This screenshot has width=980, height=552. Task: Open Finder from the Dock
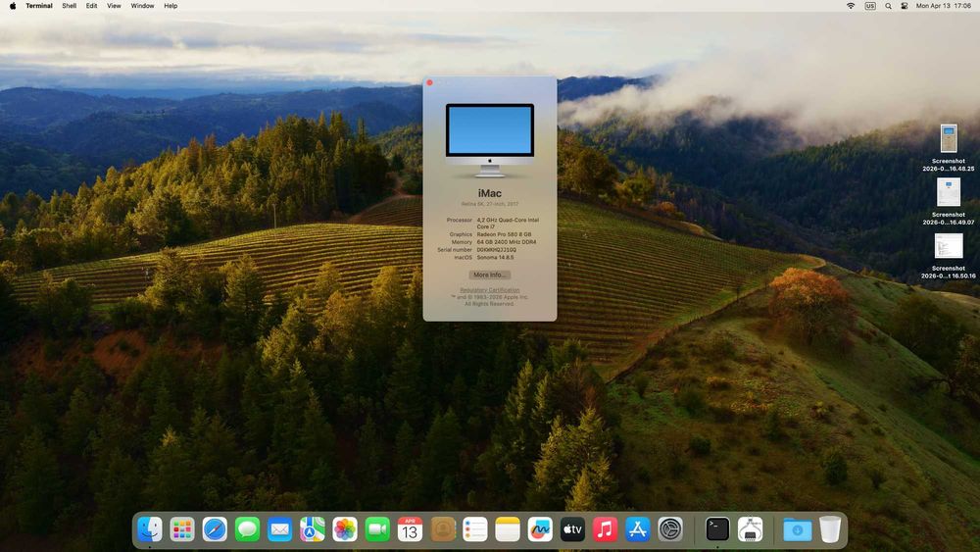tap(150, 530)
